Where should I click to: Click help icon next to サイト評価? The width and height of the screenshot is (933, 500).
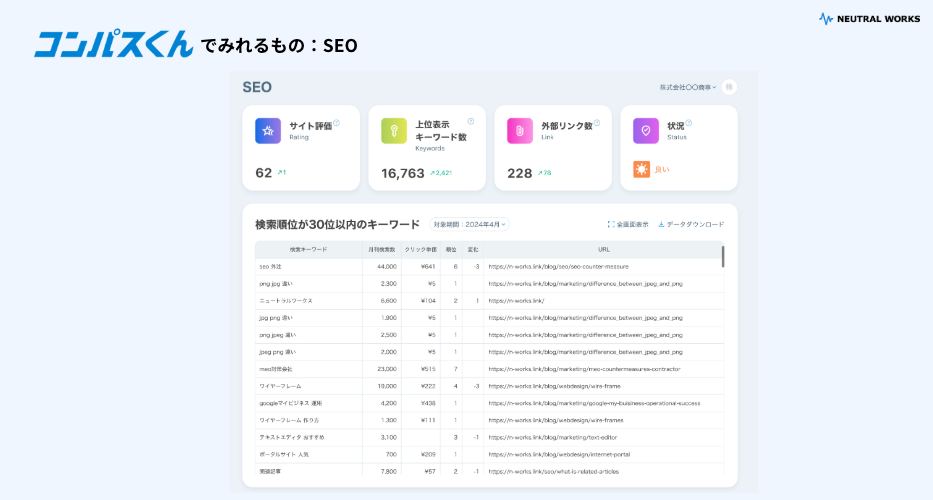[337, 123]
